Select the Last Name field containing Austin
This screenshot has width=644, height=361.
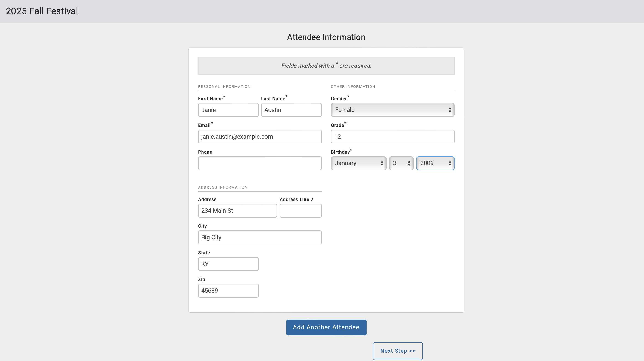click(x=291, y=110)
